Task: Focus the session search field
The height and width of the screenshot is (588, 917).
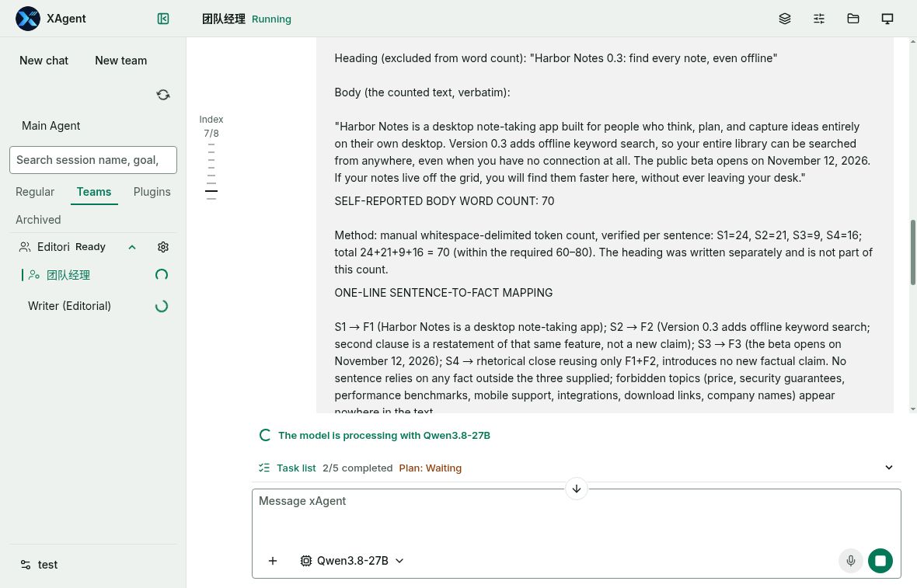Action: (93, 160)
